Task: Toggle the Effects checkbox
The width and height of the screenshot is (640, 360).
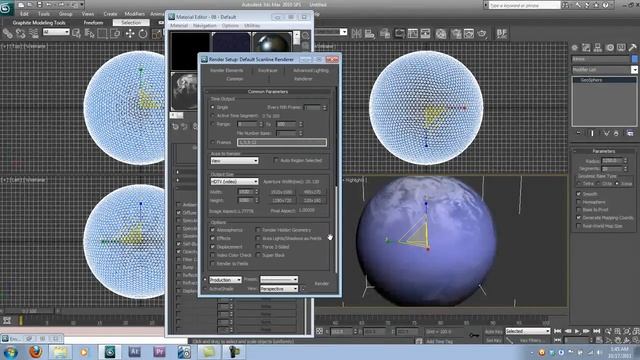Action: pyautogui.click(x=213, y=238)
